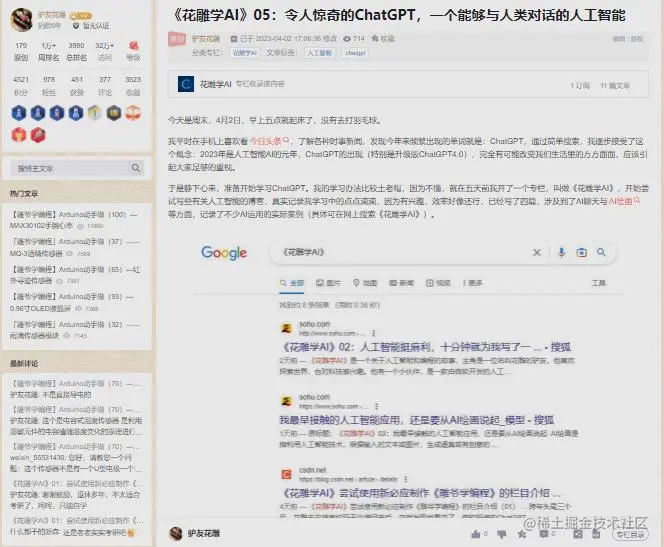664x547 pixels.
Task: Select Google 全部 results tab
Action: (x=292, y=283)
